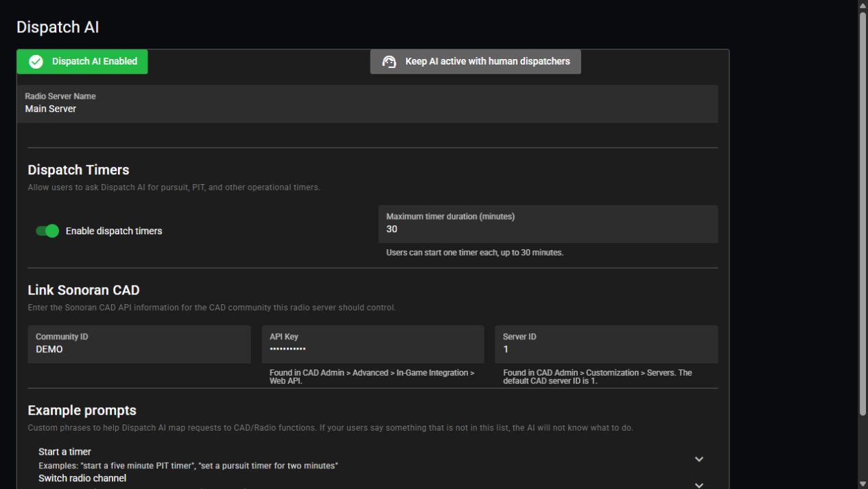This screenshot has width=868, height=489.
Task: Edit the Server ID field
Action: click(x=607, y=344)
